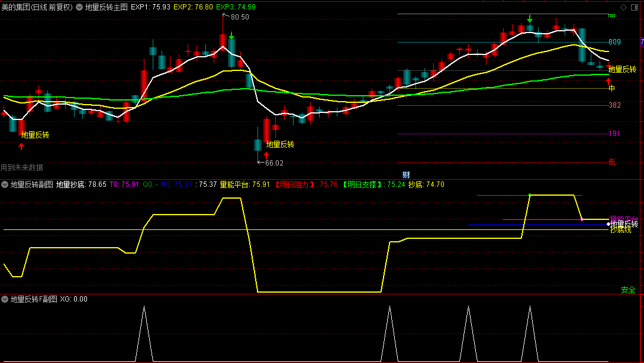Click the 【明日支撑】: 75.24 value
This screenshot has width=644, height=363.
373,184
